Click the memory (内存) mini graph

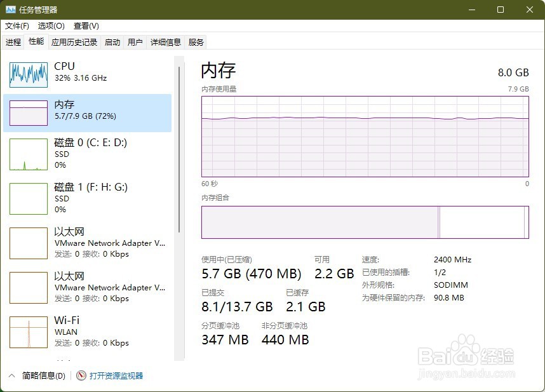(x=29, y=112)
